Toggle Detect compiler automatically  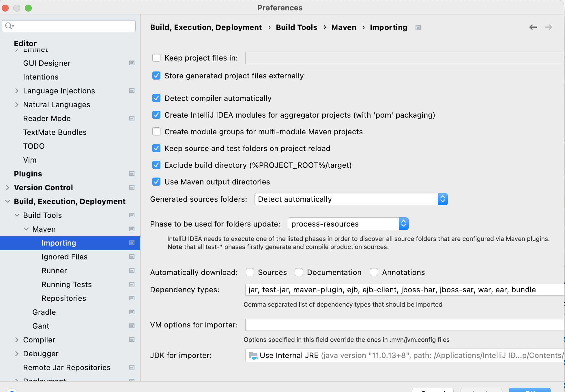[x=156, y=98]
